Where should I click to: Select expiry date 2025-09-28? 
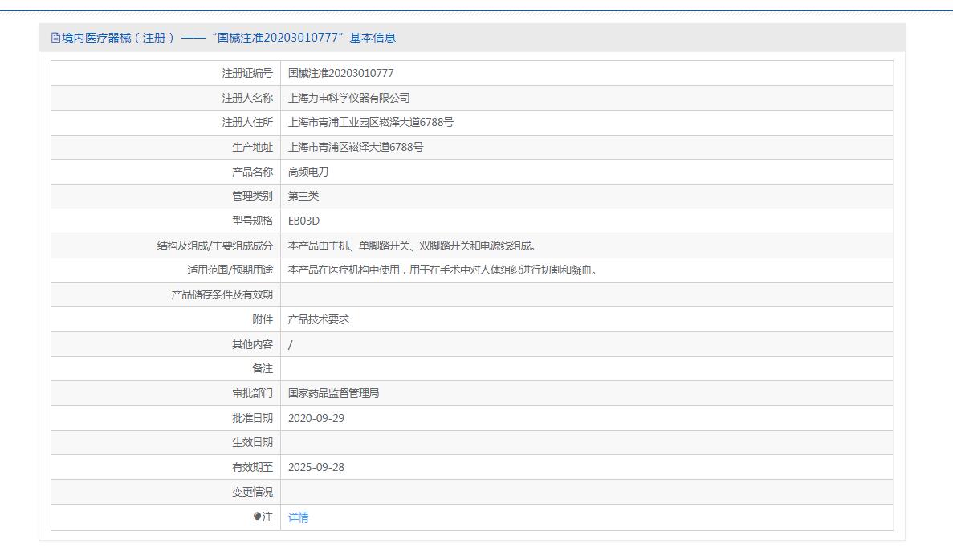[x=316, y=467]
